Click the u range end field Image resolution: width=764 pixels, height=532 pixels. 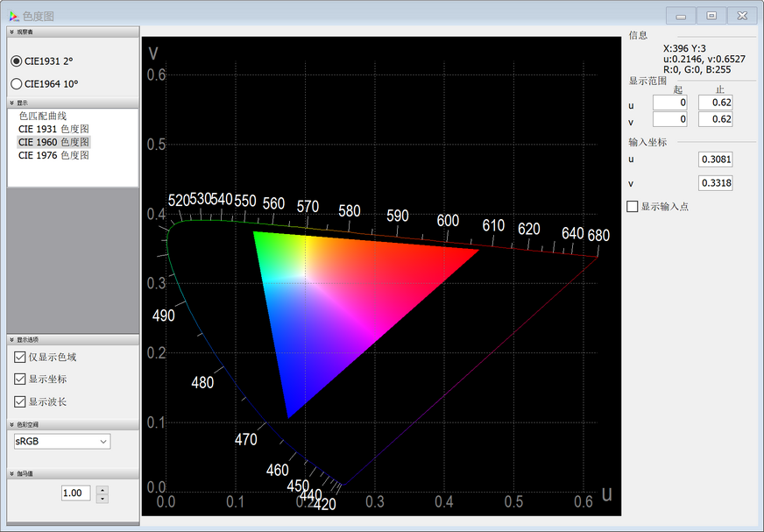click(x=715, y=103)
